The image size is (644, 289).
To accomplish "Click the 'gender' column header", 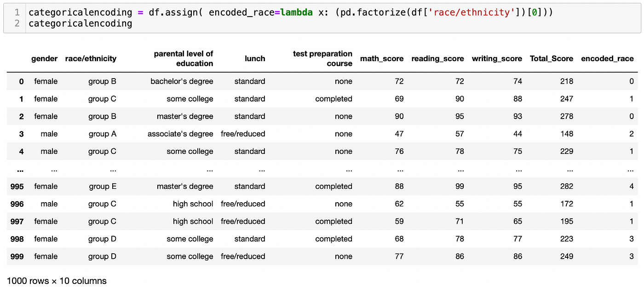I will pos(45,58).
